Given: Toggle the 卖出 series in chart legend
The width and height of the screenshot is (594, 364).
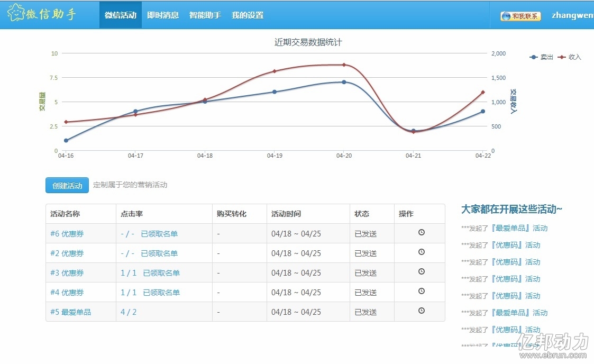Looking at the screenshot, I should (541, 57).
